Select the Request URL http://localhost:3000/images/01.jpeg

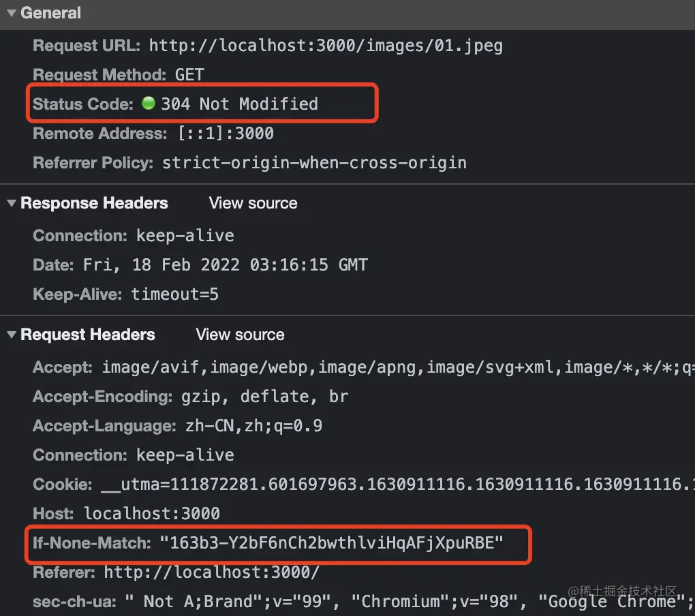[326, 46]
